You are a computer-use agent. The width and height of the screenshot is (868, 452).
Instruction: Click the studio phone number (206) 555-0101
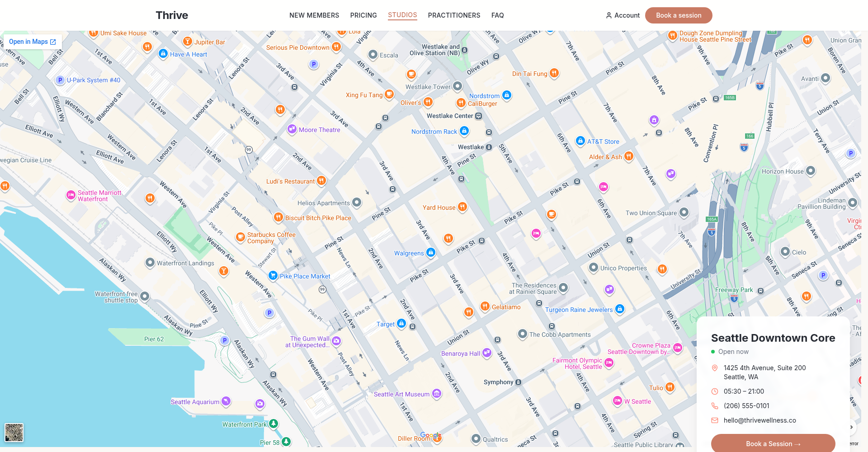coord(746,406)
